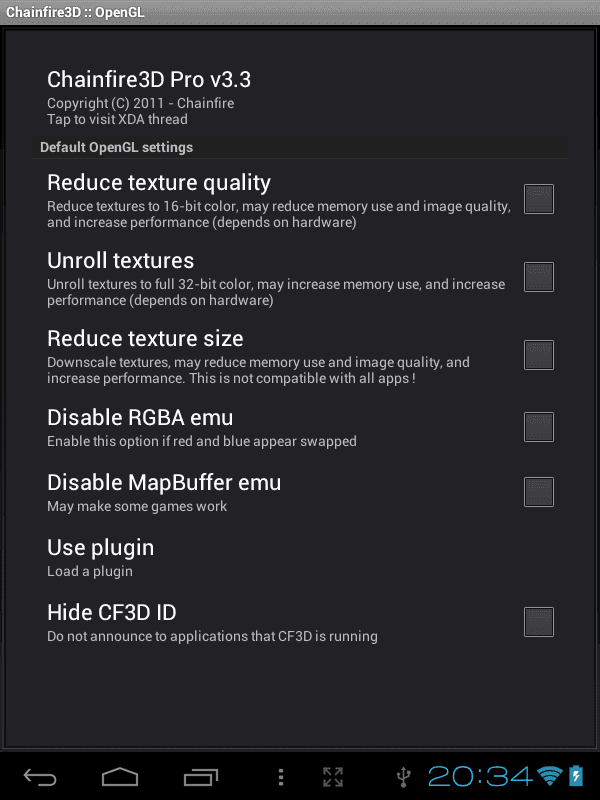The height and width of the screenshot is (800, 600).
Task: Tap the Android back navigation icon
Action: tap(40, 777)
